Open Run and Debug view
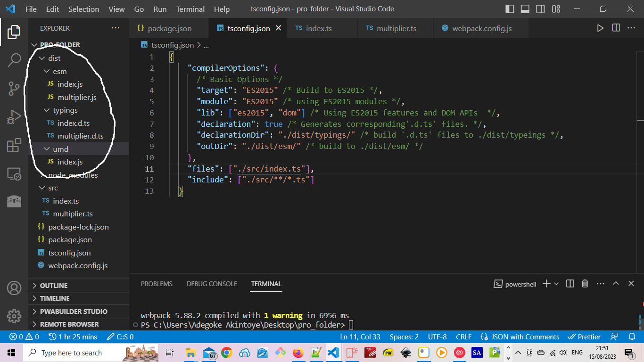This screenshot has height=362, width=644. (x=14, y=116)
